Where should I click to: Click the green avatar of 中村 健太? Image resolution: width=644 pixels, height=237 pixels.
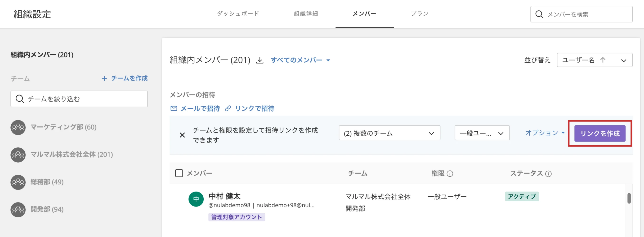coord(196,199)
